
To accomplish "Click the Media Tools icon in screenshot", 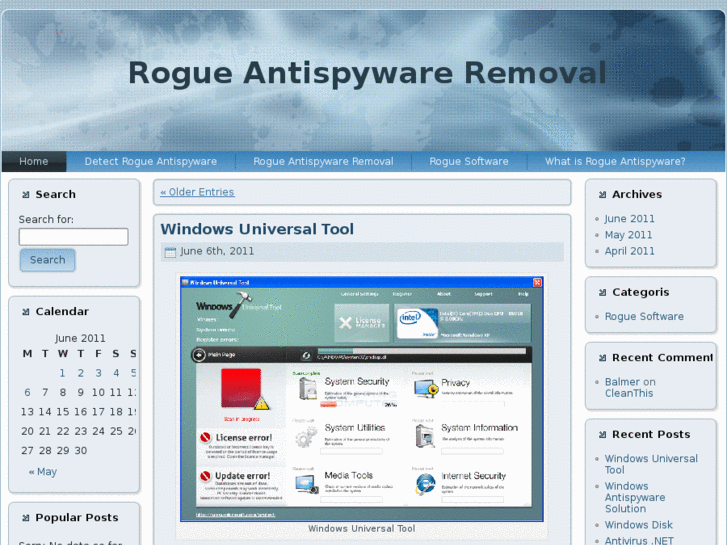I will point(307,483).
